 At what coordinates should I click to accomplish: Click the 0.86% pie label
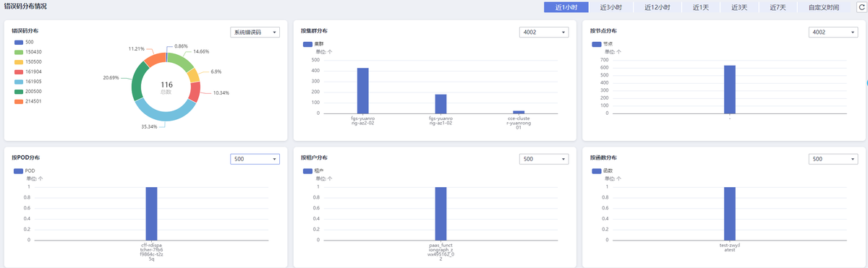[x=181, y=46]
